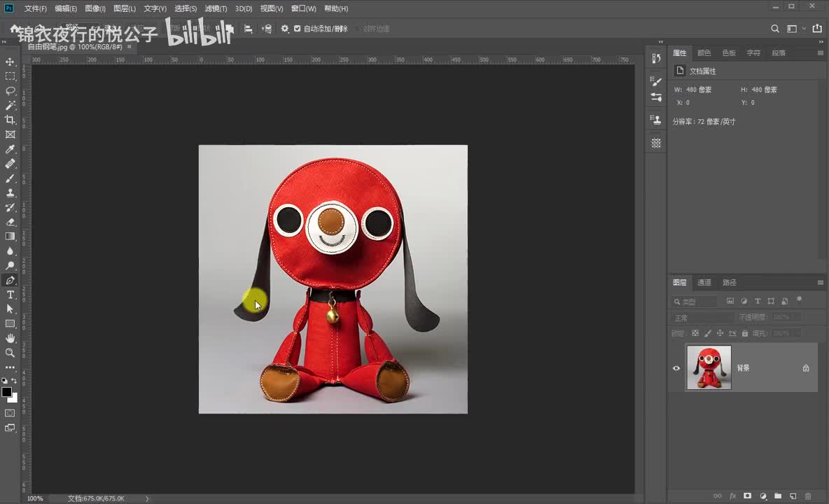This screenshot has height=504, width=829.
Task: Pick the Eyedropper tool
Action: [x=10, y=149]
